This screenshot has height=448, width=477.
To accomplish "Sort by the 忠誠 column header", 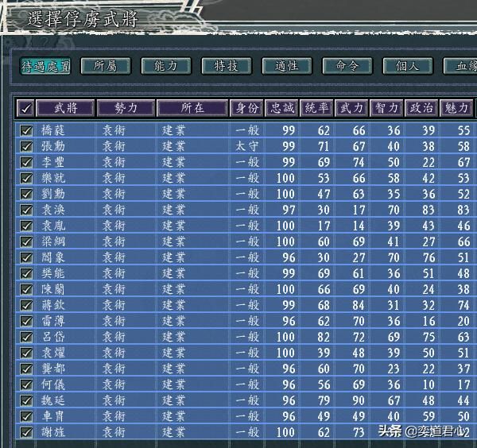I will click(282, 107).
